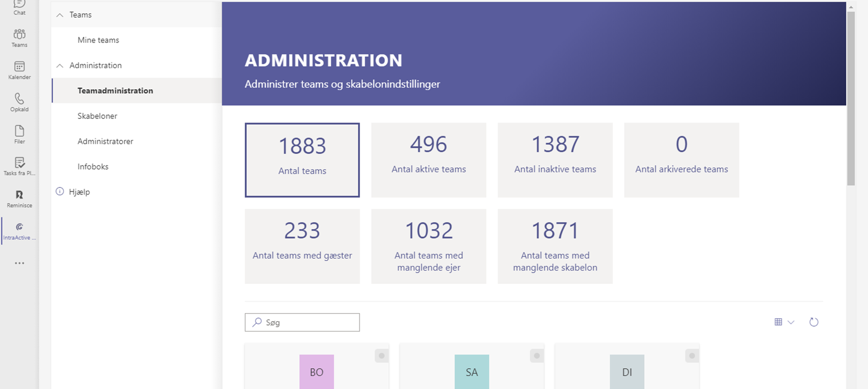Screen dimensions: 868x389
Task: Filter by 1871 manglende skabelon tile
Action: (x=555, y=247)
